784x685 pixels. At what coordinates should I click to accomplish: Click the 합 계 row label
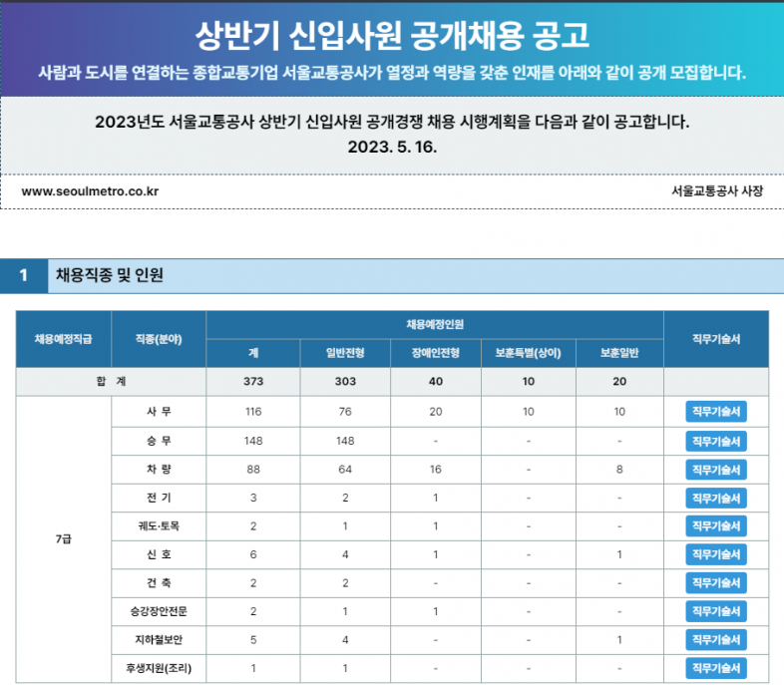[111, 382]
